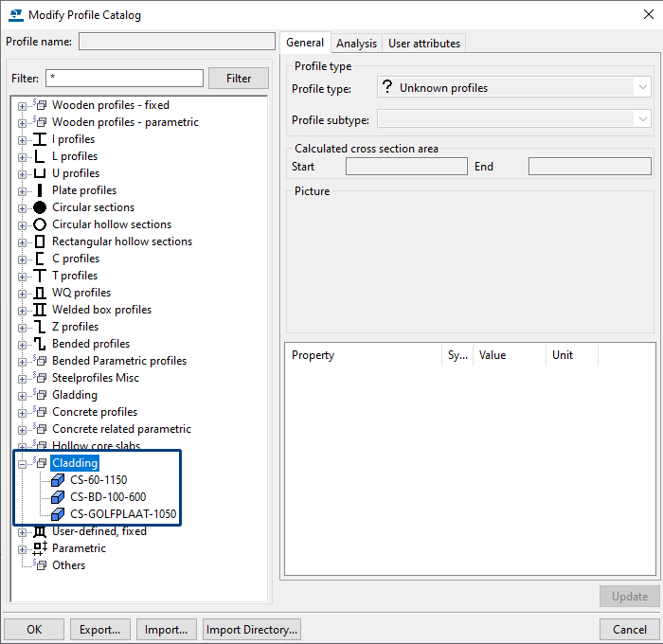Expand the Parametric tree node
Screen dimensions: 663x644
tap(22, 548)
